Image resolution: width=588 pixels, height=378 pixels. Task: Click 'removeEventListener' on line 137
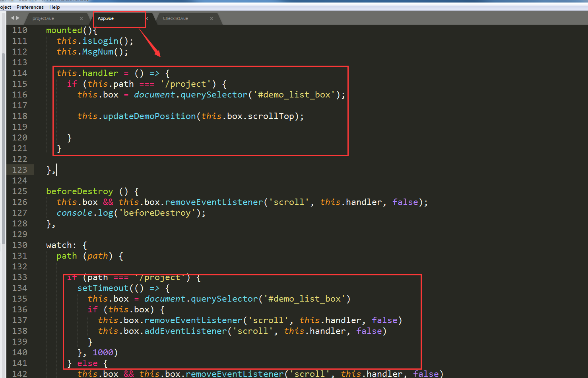[x=193, y=320]
